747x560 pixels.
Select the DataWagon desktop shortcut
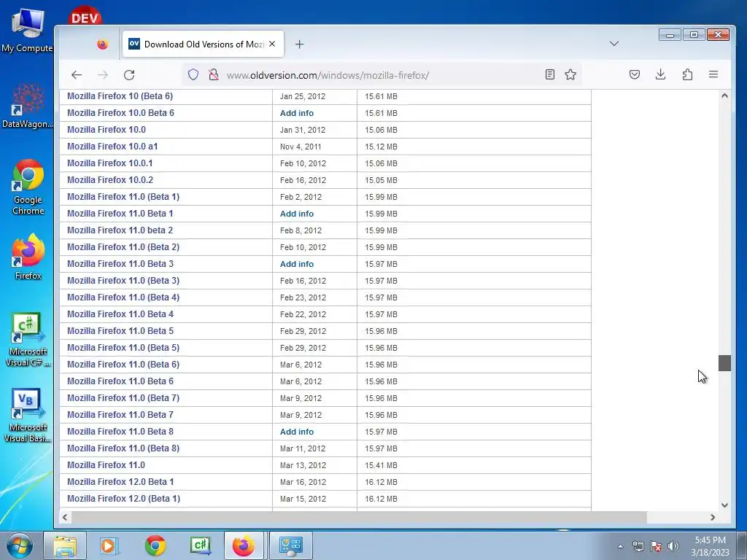point(27,106)
